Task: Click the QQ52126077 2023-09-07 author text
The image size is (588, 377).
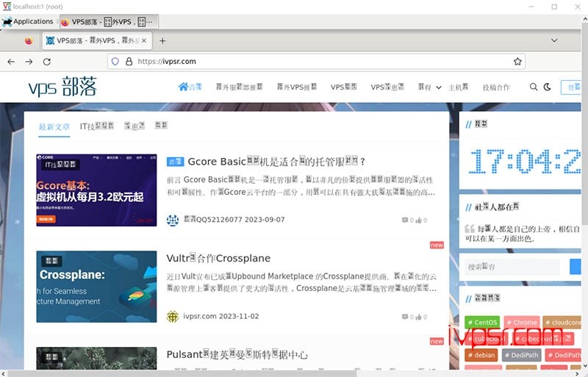Action: coord(234,220)
